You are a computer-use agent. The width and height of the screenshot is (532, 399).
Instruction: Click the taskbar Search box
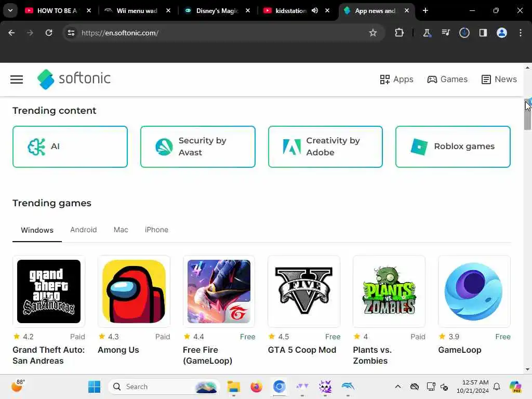(164, 387)
